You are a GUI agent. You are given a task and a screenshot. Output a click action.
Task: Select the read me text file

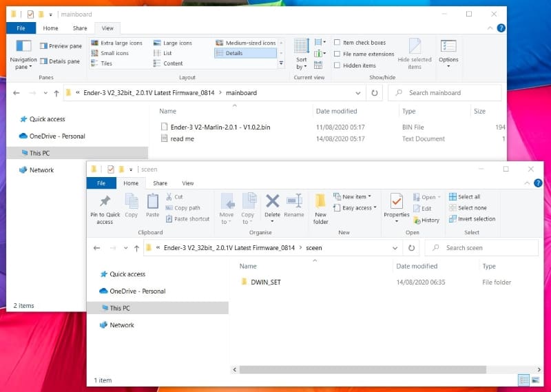point(178,139)
